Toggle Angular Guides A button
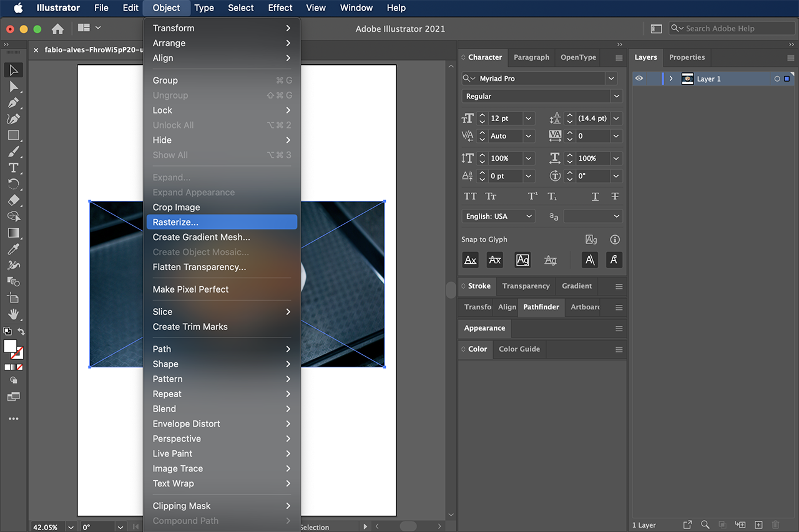 (x=589, y=260)
